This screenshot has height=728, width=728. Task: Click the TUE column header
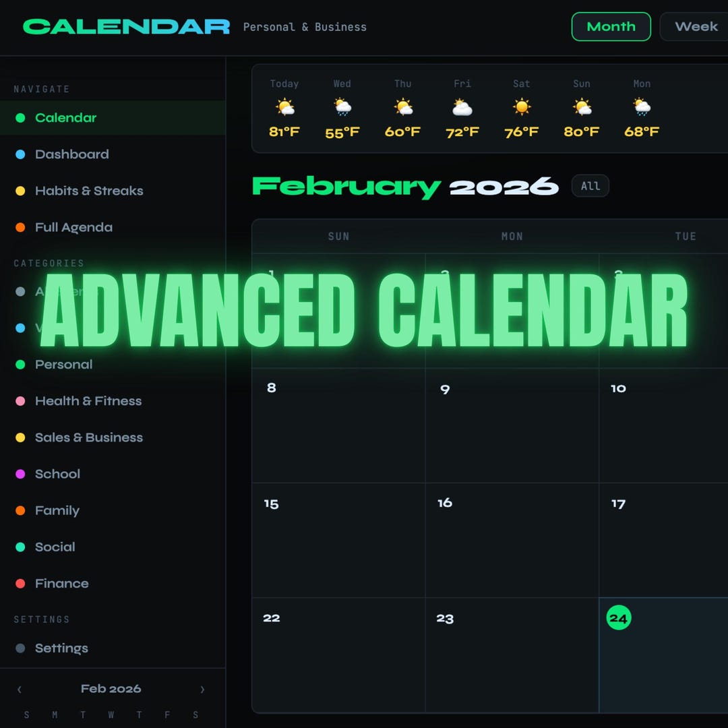click(686, 237)
